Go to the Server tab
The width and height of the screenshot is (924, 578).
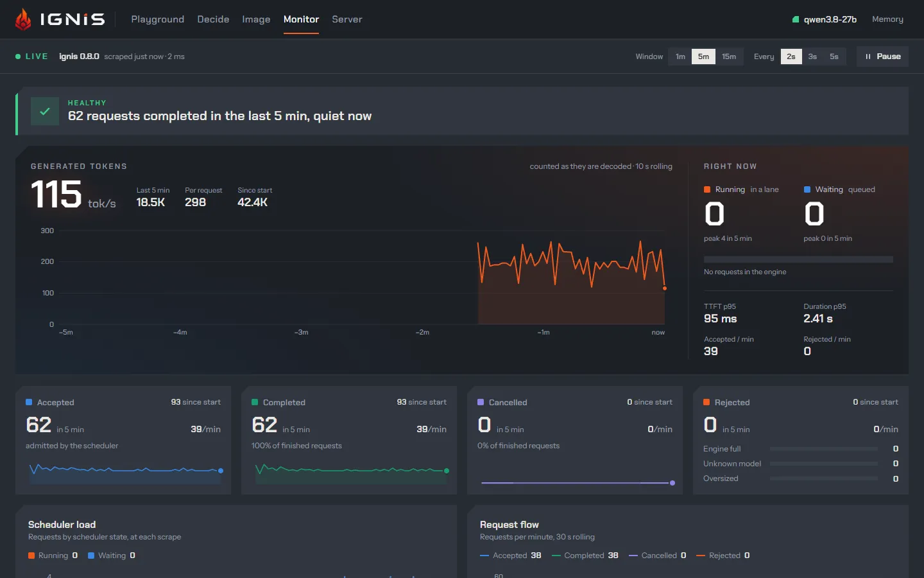[x=347, y=19]
